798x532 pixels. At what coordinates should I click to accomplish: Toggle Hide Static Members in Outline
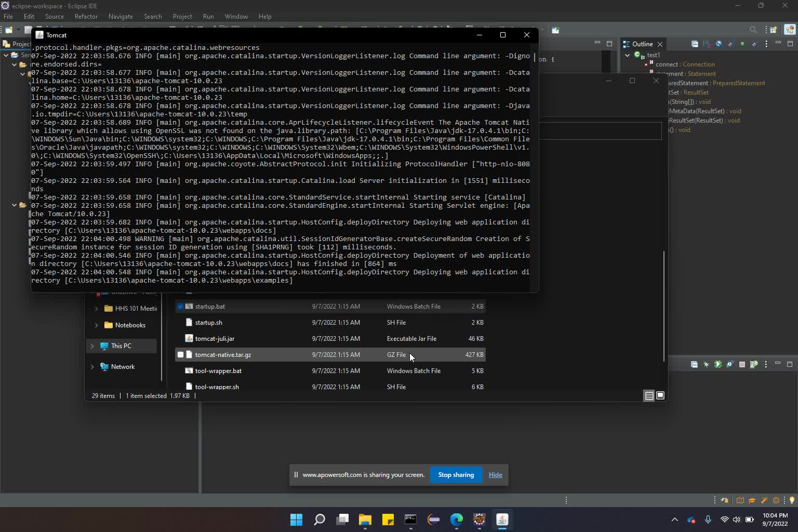point(730,44)
